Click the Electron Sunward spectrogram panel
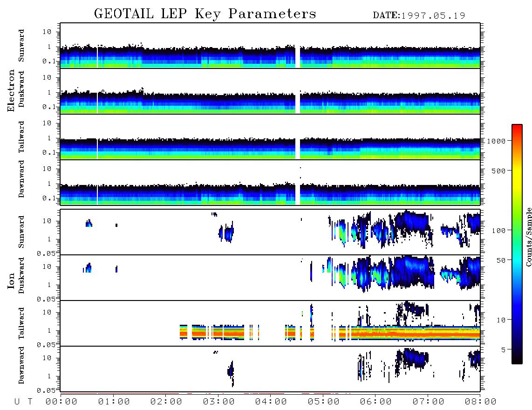 [x=270, y=46]
